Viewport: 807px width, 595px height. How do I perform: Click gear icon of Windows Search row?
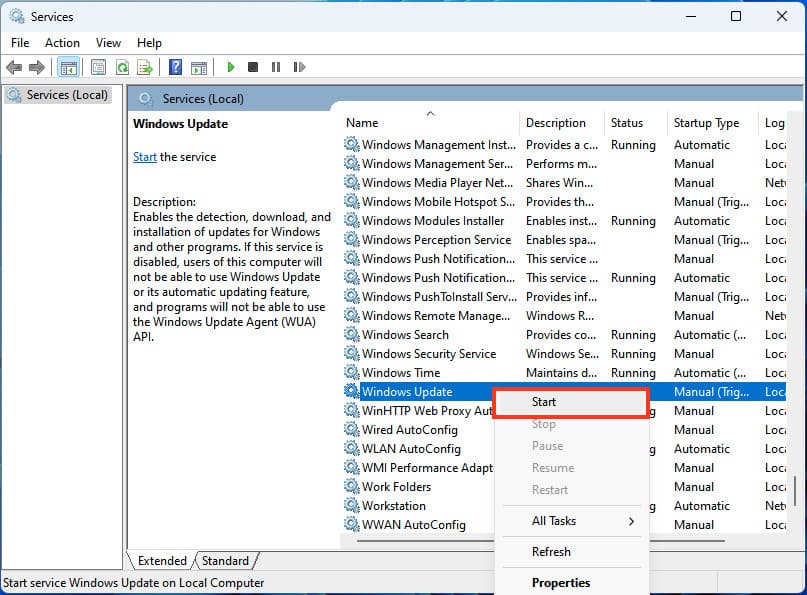tap(352, 335)
